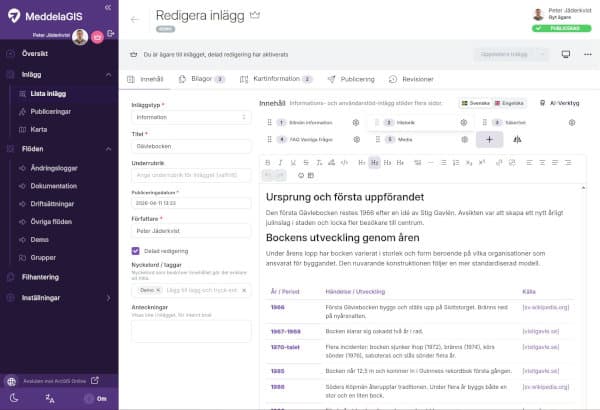Justify text with rightmost alignment icon
Image resolution: width=600 pixels, height=410 pixels.
pyautogui.click(x=568, y=163)
